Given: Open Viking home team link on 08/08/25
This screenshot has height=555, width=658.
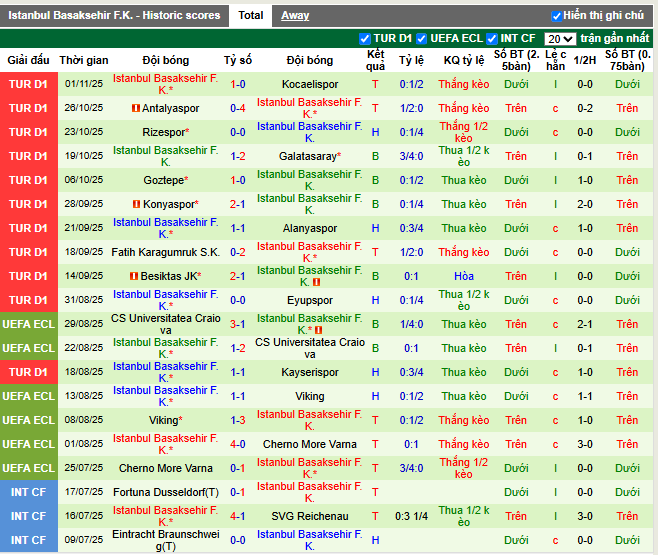Looking at the screenshot, I should click(x=165, y=420).
